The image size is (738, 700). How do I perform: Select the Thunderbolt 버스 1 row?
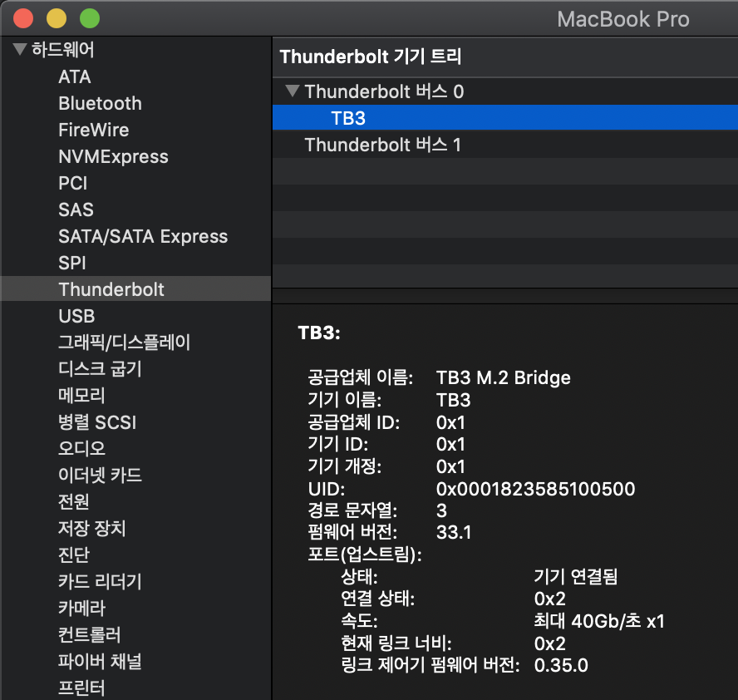(505, 145)
